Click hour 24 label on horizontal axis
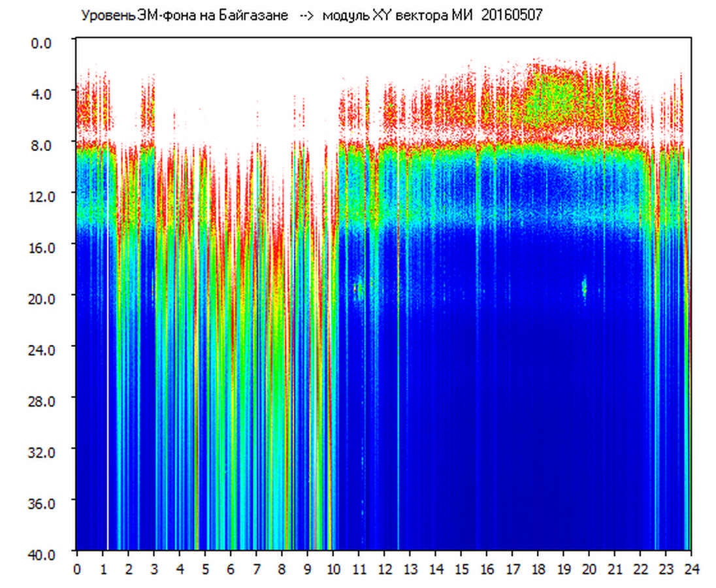716x588 pixels. click(691, 569)
